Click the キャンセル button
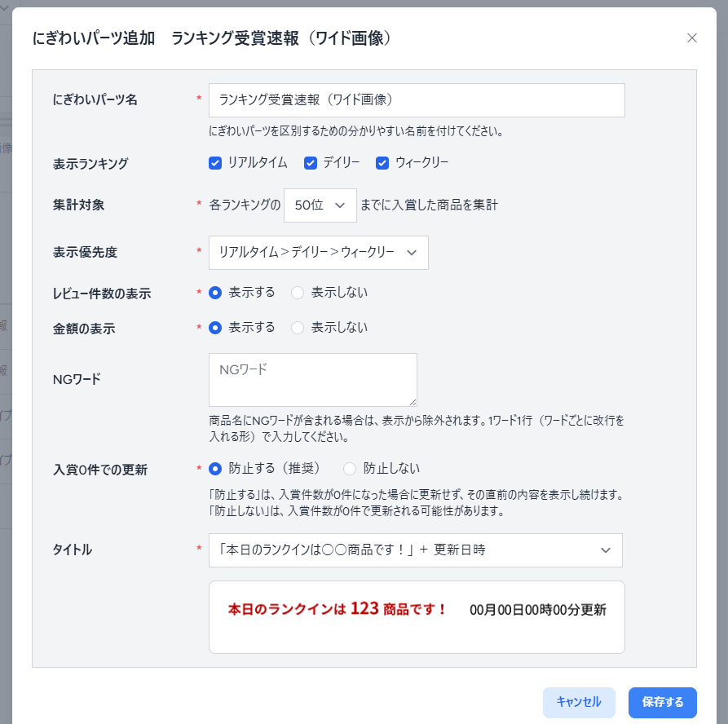Screen dimensions: 728x724 point(579,702)
